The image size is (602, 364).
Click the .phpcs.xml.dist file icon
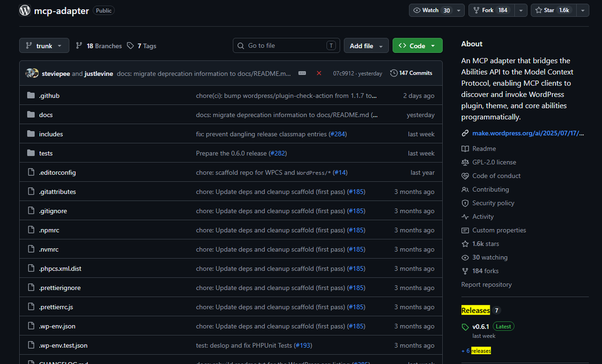coord(31,268)
